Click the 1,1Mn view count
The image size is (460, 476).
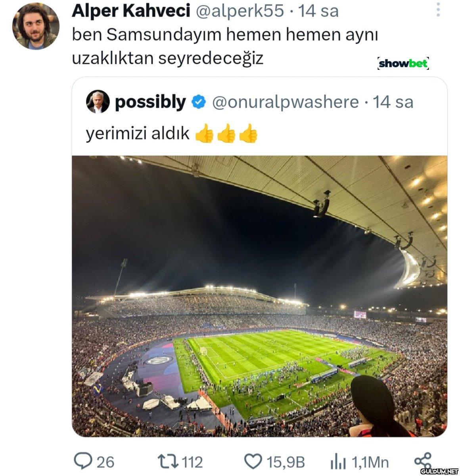[x=370, y=462]
